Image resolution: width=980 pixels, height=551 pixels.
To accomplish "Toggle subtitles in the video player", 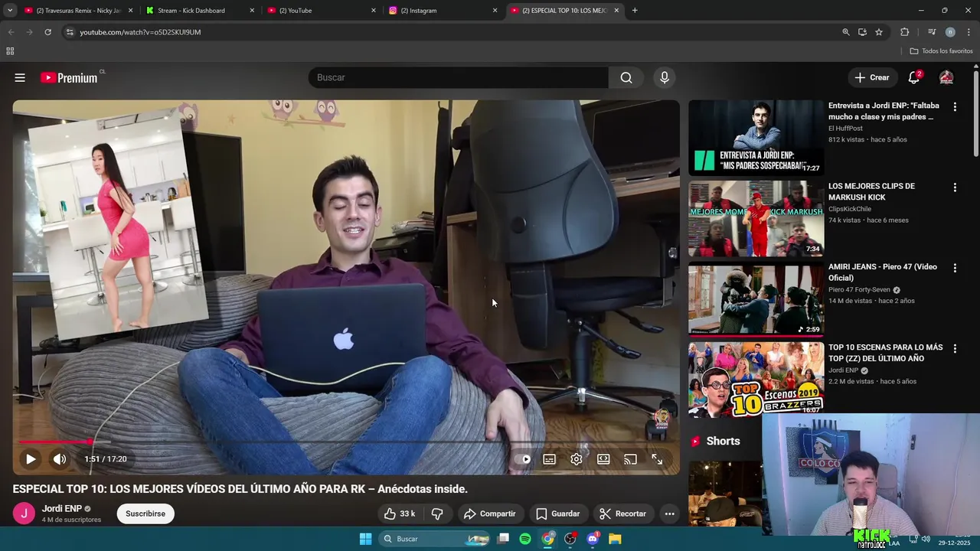I will coord(550,459).
